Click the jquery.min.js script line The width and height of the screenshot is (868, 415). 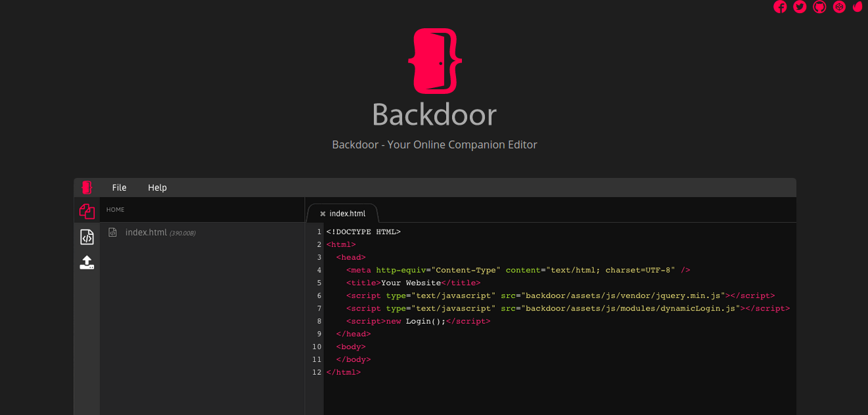[x=560, y=295]
